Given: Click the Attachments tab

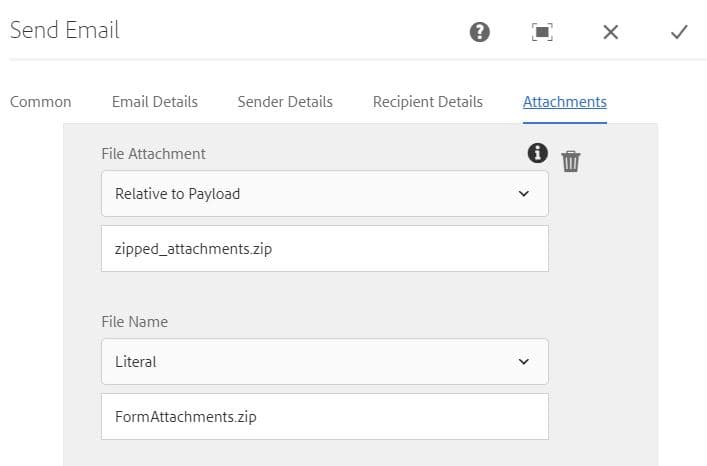Looking at the screenshot, I should pyautogui.click(x=565, y=102).
